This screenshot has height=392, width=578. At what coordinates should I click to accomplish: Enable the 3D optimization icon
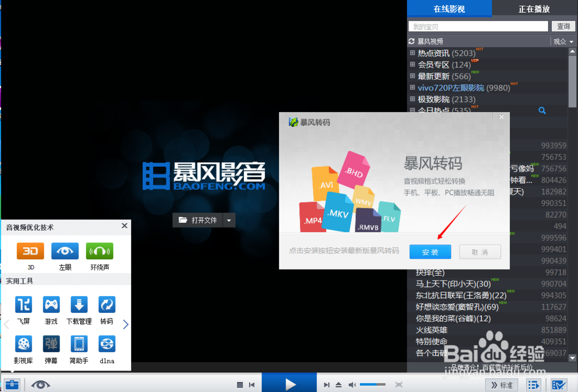[30, 251]
